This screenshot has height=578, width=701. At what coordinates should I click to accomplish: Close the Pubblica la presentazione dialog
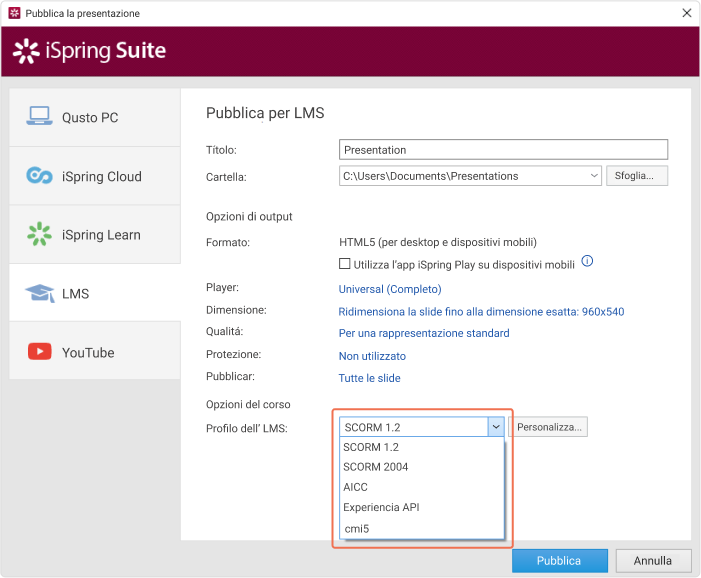687,13
